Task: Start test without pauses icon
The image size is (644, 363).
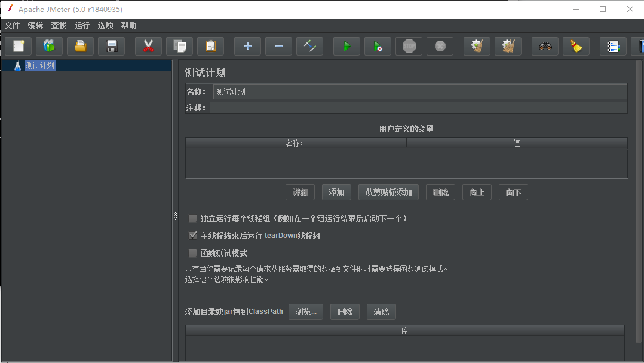Action: coord(378,46)
